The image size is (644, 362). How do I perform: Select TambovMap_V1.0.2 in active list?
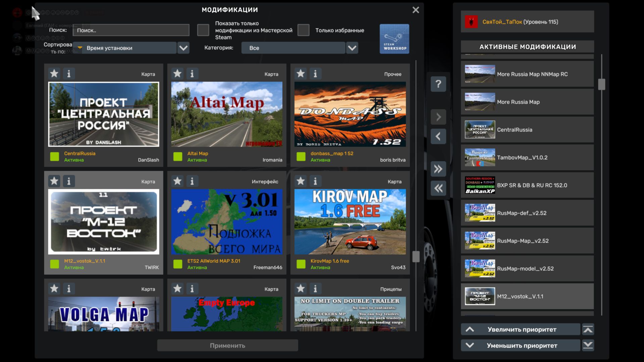[x=527, y=157]
